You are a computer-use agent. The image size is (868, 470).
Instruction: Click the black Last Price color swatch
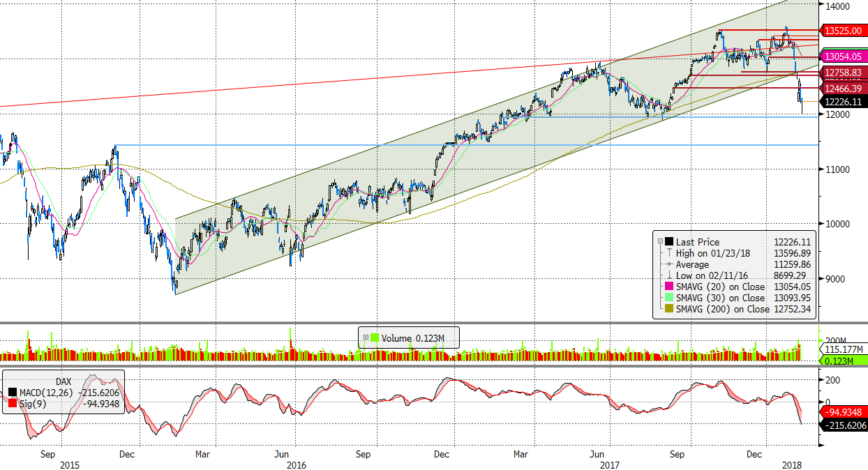click(x=668, y=242)
